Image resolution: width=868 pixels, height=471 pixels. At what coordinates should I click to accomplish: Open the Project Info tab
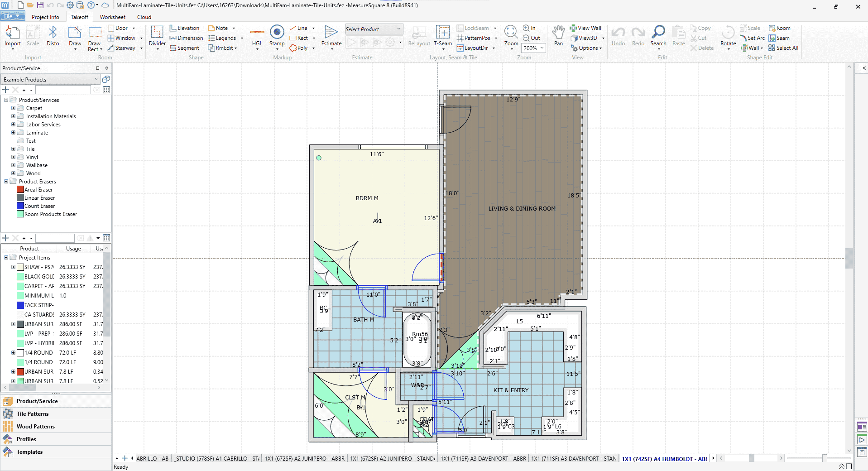[x=45, y=17]
